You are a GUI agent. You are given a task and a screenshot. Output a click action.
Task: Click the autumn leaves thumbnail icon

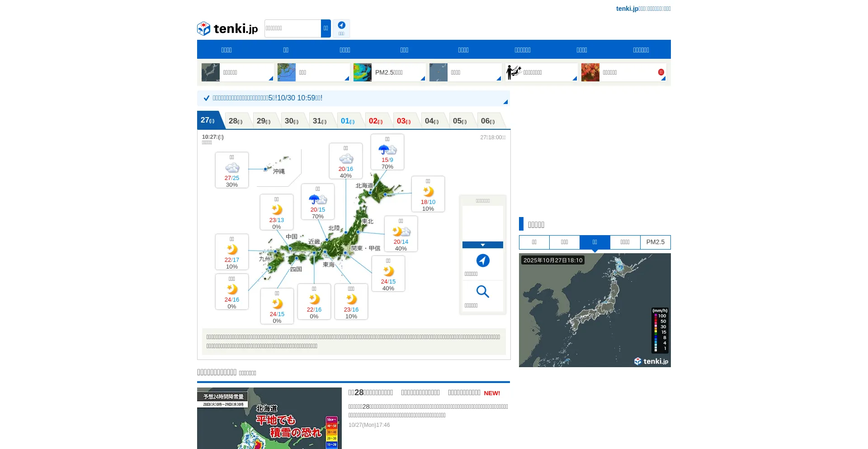[590, 72]
